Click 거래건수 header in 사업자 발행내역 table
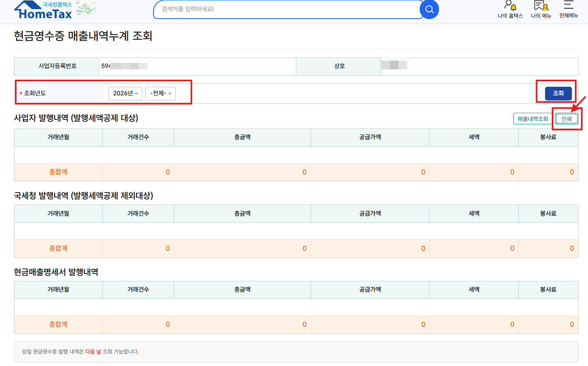 138,137
